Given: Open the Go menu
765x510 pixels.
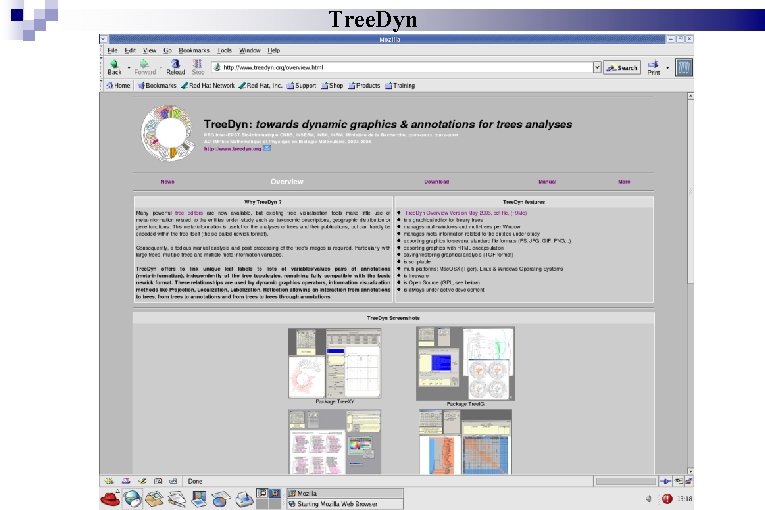Looking at the screenshot, I should [167, 50].
